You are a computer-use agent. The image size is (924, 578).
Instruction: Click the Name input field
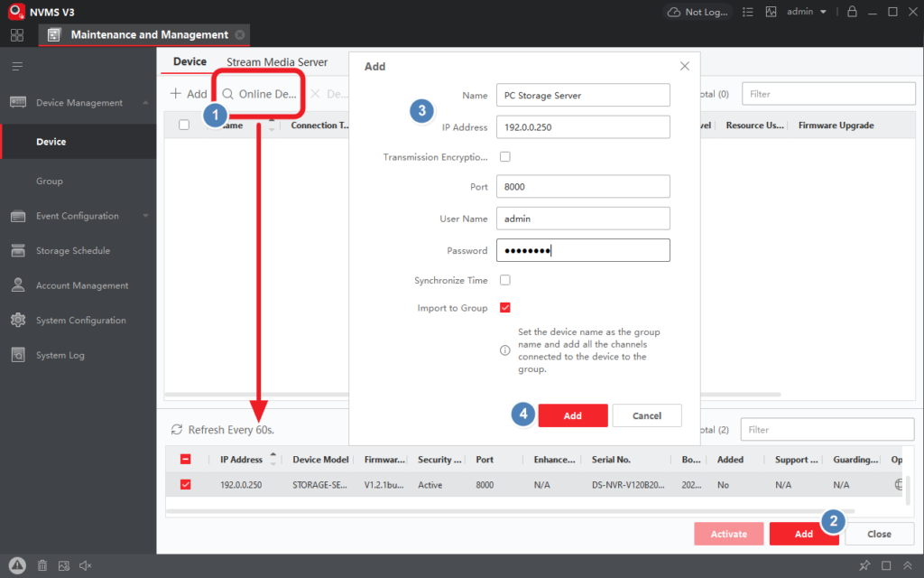pos(583,95)
